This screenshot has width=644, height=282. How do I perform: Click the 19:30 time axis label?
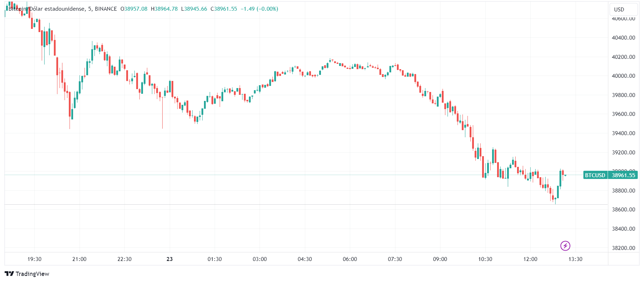[x=35, y=259]
